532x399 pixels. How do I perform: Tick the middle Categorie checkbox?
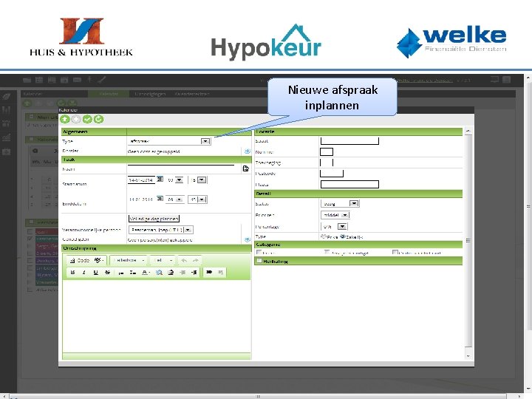pyautogui.click(x=327, y=252)
